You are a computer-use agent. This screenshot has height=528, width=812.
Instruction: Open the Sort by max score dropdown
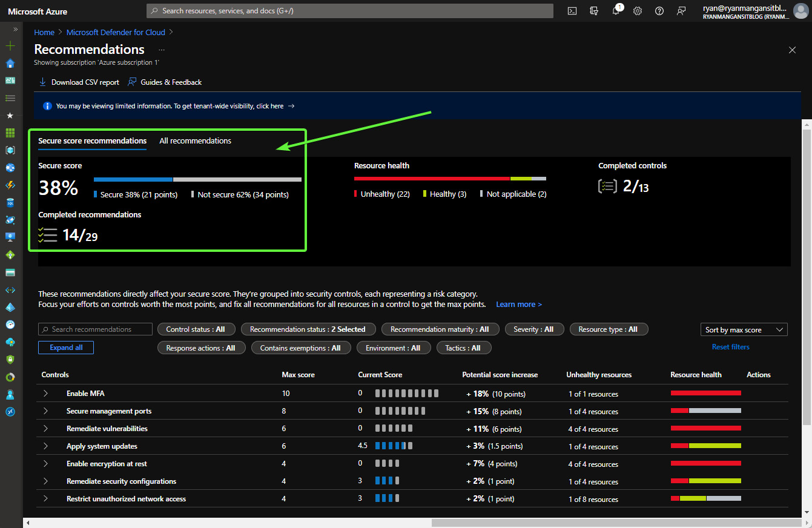743,329
